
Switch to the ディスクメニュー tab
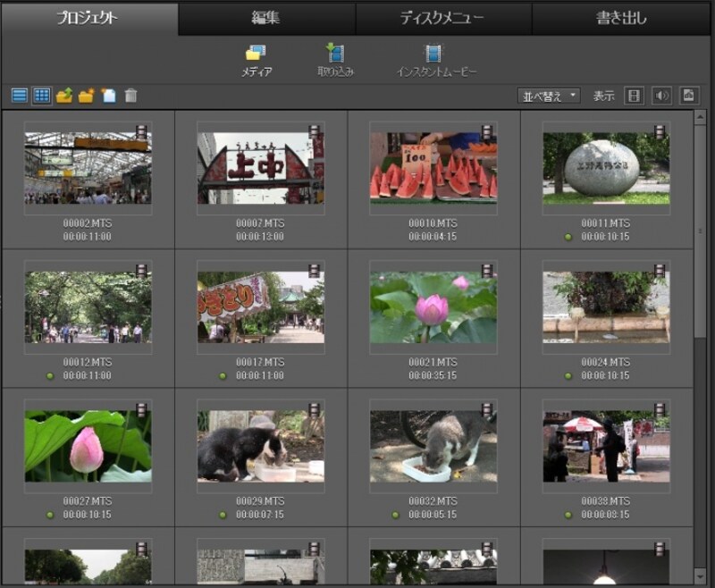click(443, 18)
